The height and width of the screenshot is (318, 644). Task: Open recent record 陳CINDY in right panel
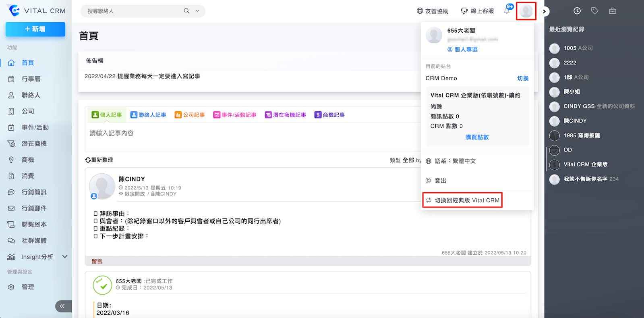[568, 121]
